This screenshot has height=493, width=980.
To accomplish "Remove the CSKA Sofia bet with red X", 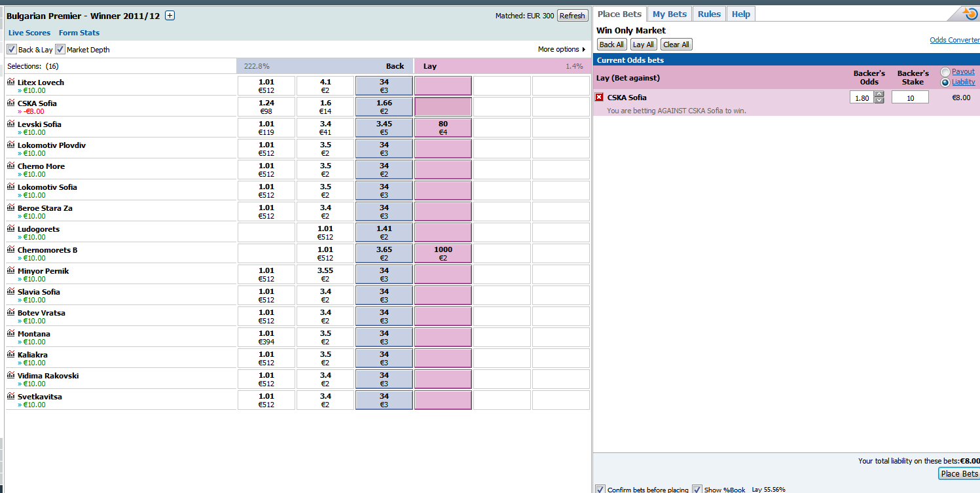I will tap(599, 98).
